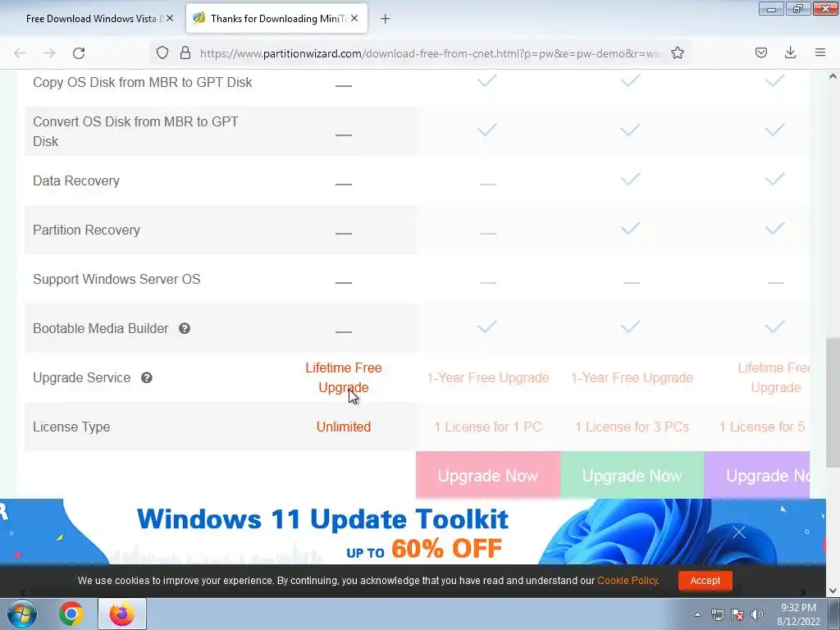Open the volume speaker tray icon
The image size is (840, 630).
pos(757,614)
